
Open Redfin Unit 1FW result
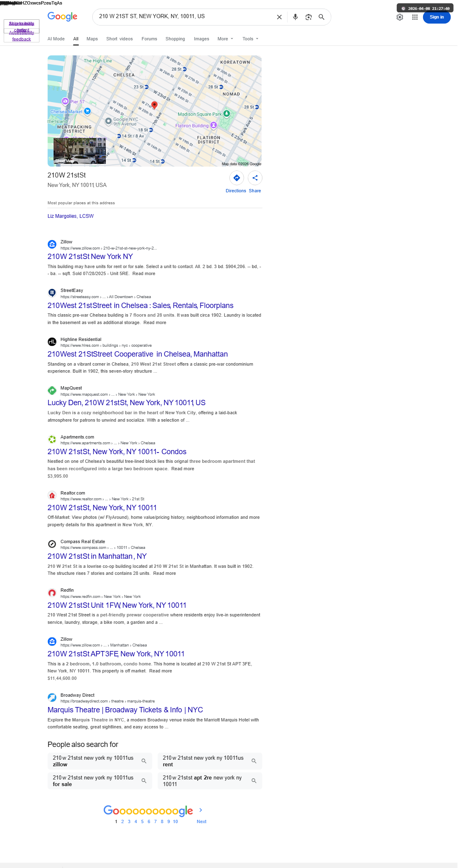tap(117, 605)
